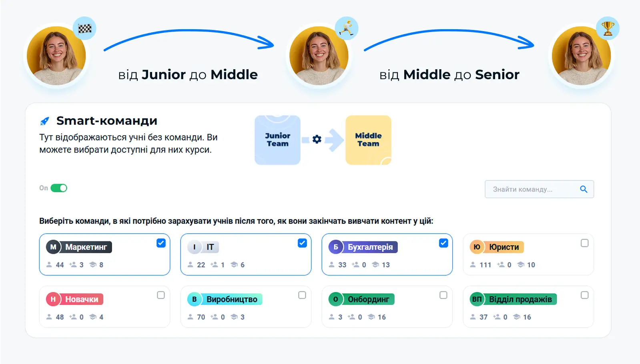Viewport: 640px width, 364px height.
Task: Turn off the green On toggle
Action: point(59,188)
